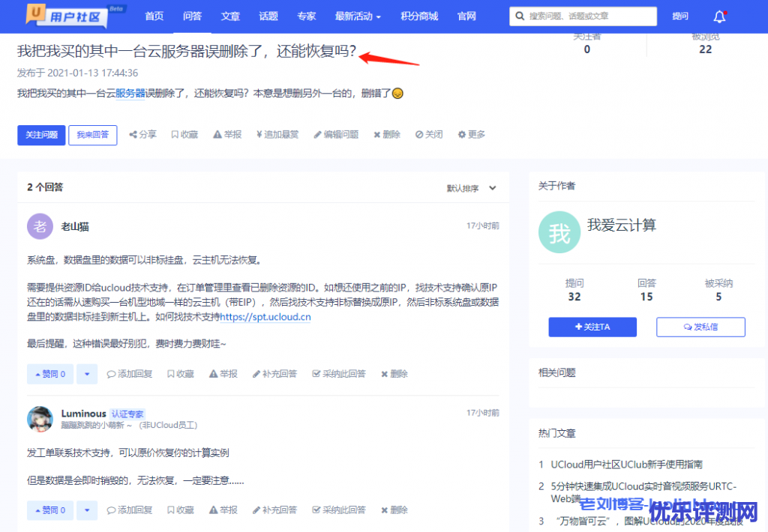Accept 老山猫's answer via 采纳此回答
The image size is (768, 532).
pos(339,374)
